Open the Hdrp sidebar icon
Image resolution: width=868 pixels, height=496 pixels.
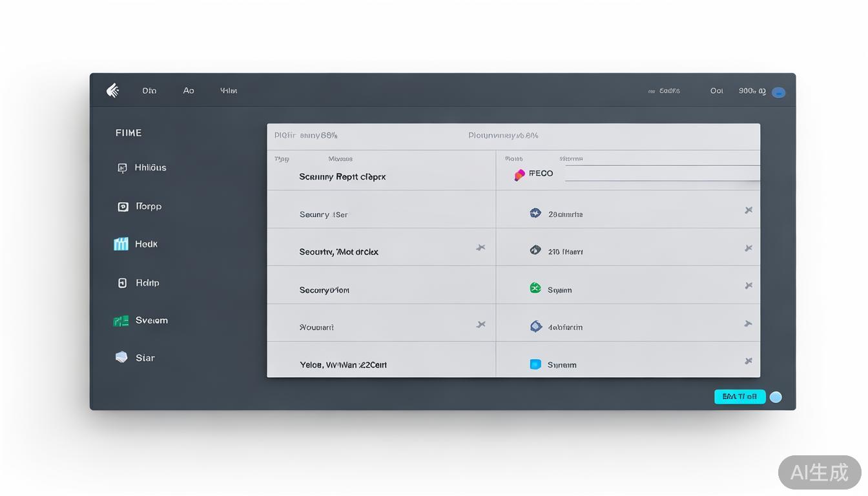[122, 283]
